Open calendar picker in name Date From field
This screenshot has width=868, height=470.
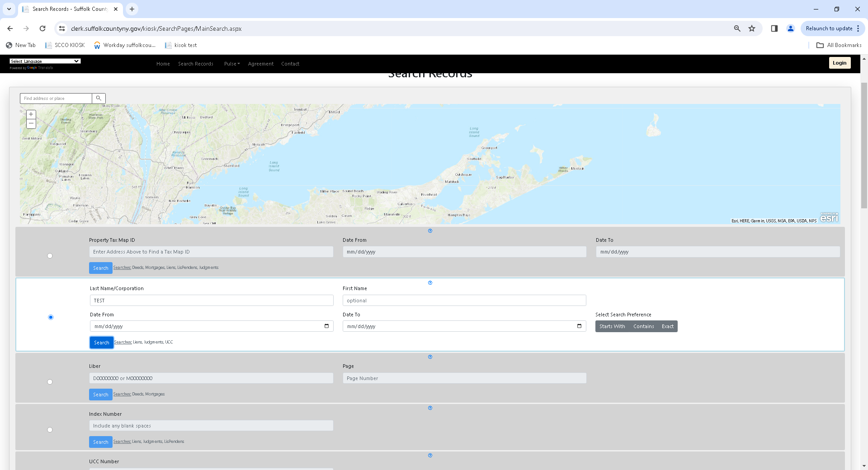click(326, 326)
